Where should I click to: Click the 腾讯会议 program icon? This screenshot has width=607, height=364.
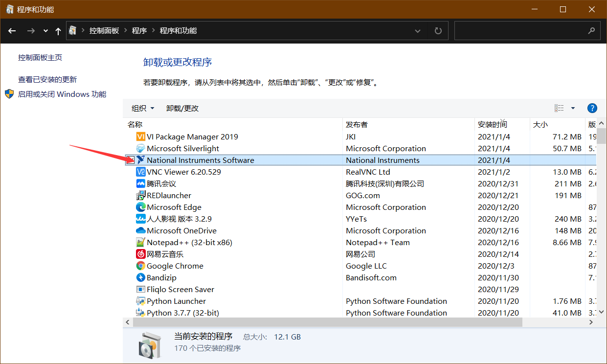click(x=140, y=183)
